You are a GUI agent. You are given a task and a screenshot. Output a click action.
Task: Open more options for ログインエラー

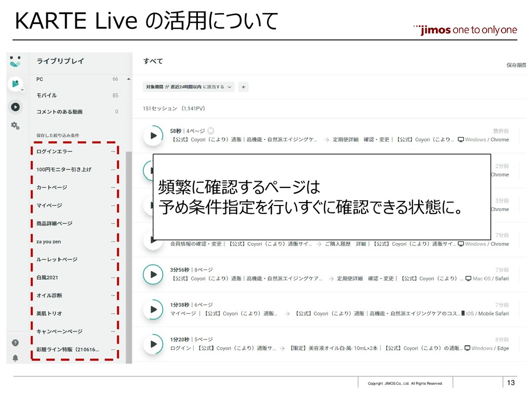coord(113,152)
